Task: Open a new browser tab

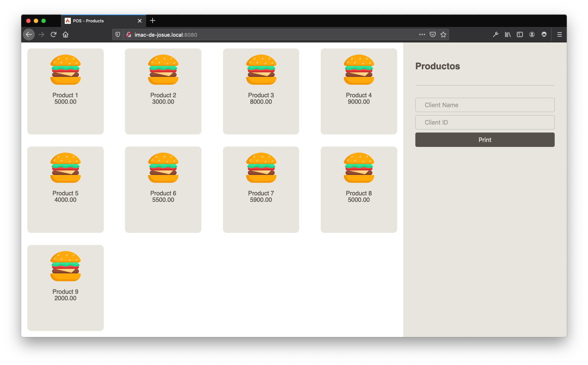Action: [153, 21]
